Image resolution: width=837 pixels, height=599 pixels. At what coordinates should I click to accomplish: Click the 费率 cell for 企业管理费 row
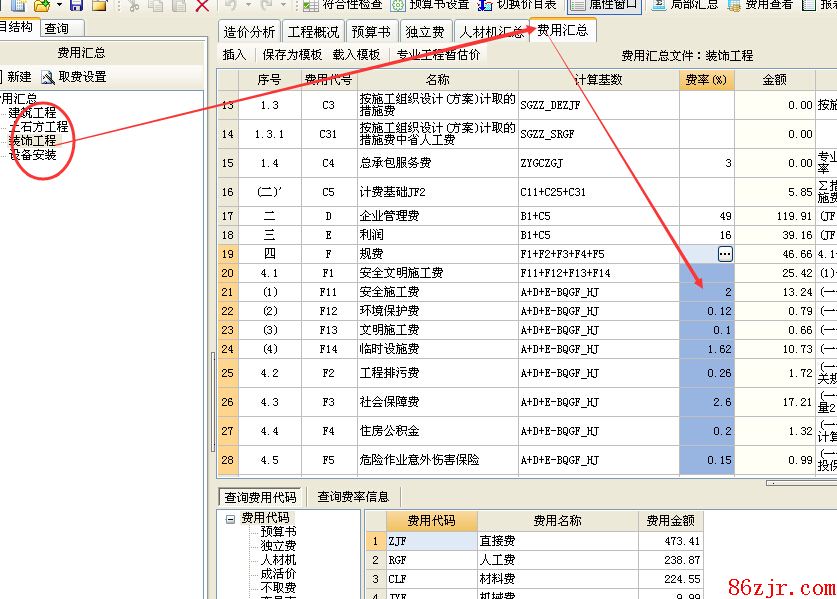coord(706,216)
